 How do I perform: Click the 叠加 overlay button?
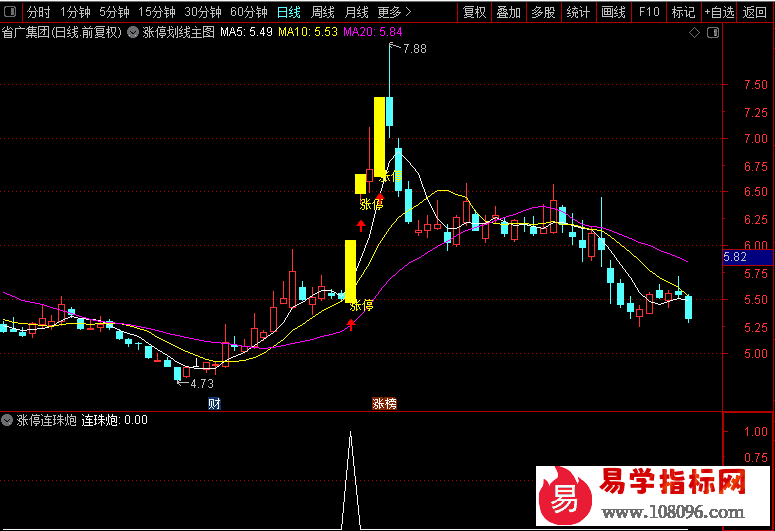pyautogui.click(x=509, y=12)
